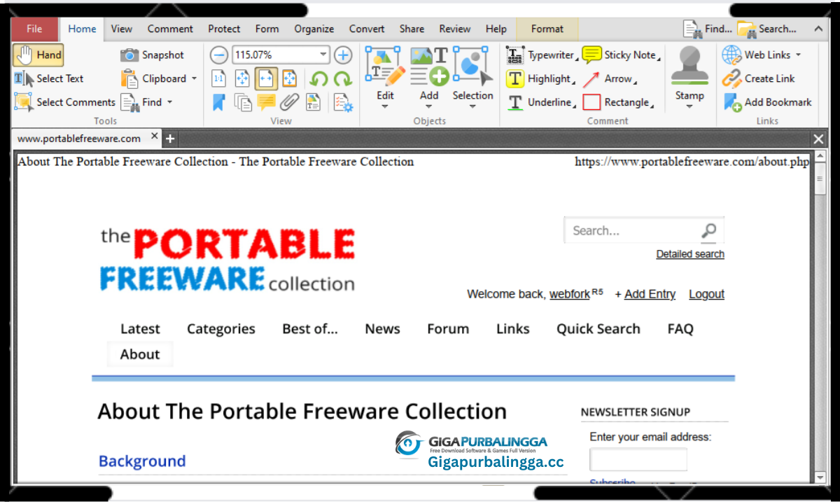This screenshot has width=840, height=504.
Task: Click Add Bookmark in Links group
Action: [x=767, y=102]
